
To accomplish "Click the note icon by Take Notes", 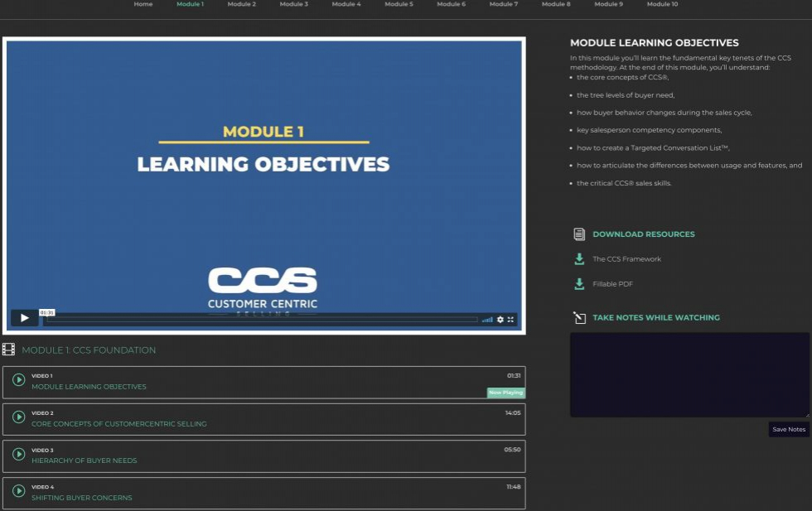I will tap(579, 317).
